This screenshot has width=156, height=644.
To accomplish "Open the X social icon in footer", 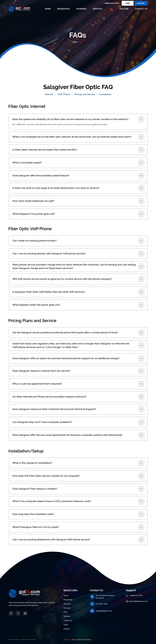I will [x=18, y=613].
